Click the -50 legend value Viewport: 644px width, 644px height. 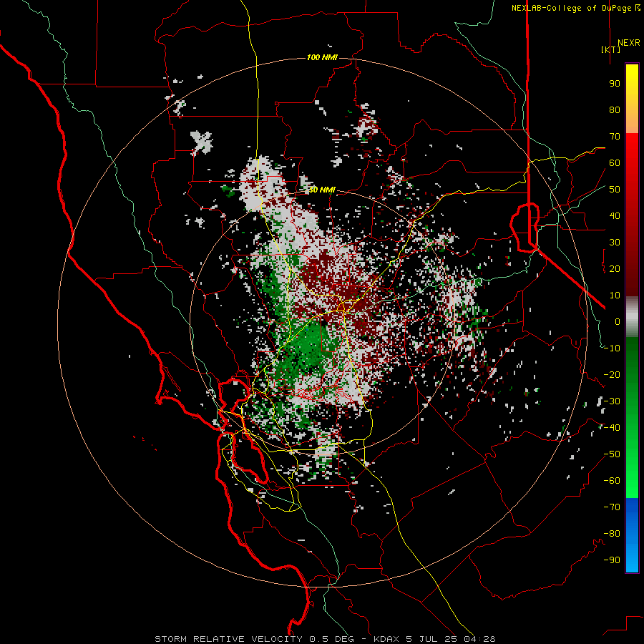tap(612, 454)
